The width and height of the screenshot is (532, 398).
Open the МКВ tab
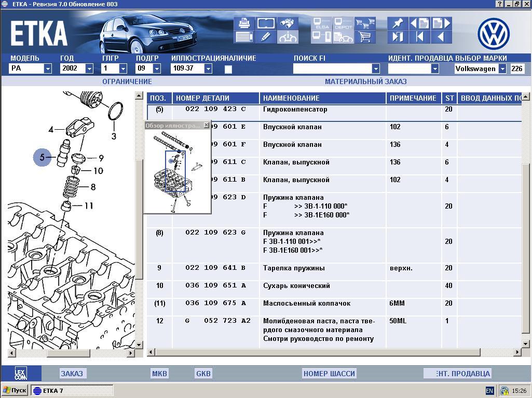click(159, 374)
